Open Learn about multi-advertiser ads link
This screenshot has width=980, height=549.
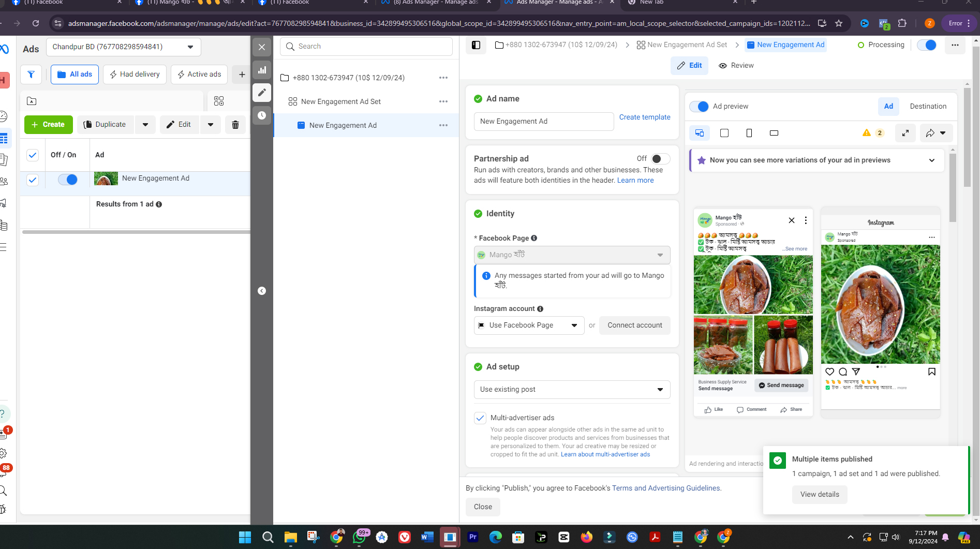coord(605,455)
